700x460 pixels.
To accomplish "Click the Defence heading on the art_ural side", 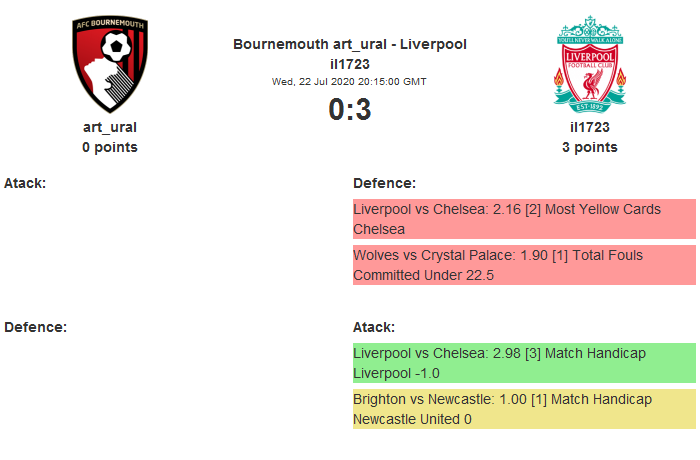I will pos(35,327).
